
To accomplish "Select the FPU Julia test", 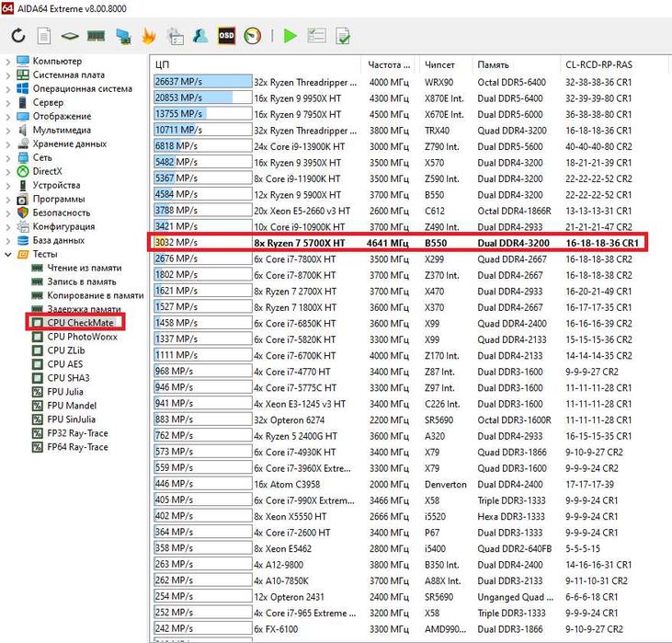I will (65, 392).
